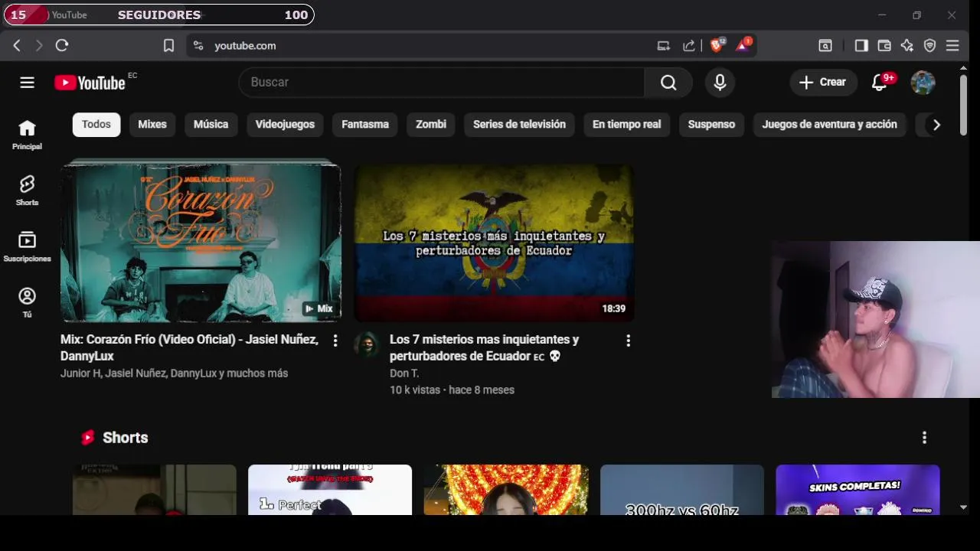Click the tab search icon in the toolbar

(825, 46)
